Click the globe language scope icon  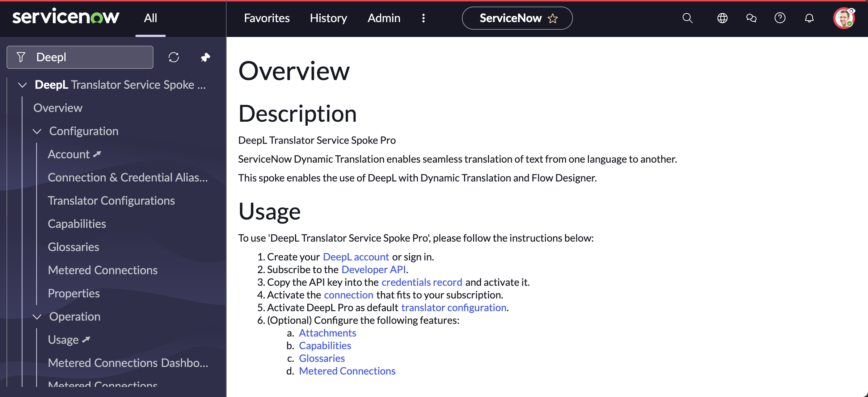point(722,18)
